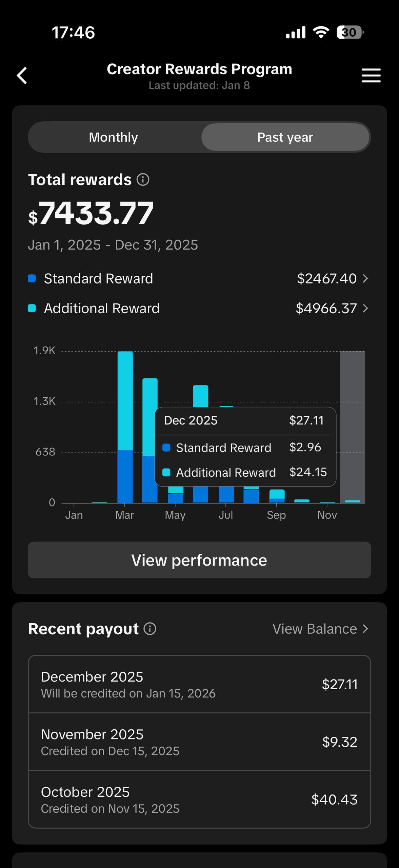Open the hamburger menu icon
Viewport: 399px width, 868px height.
pos(371,75)
